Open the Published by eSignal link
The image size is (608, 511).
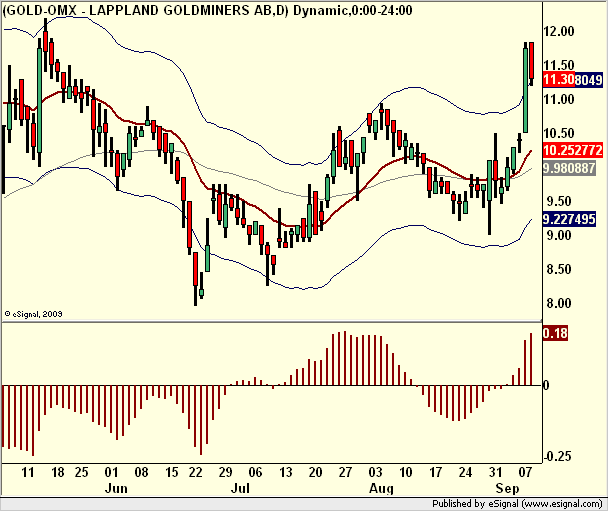pos(517,504)
